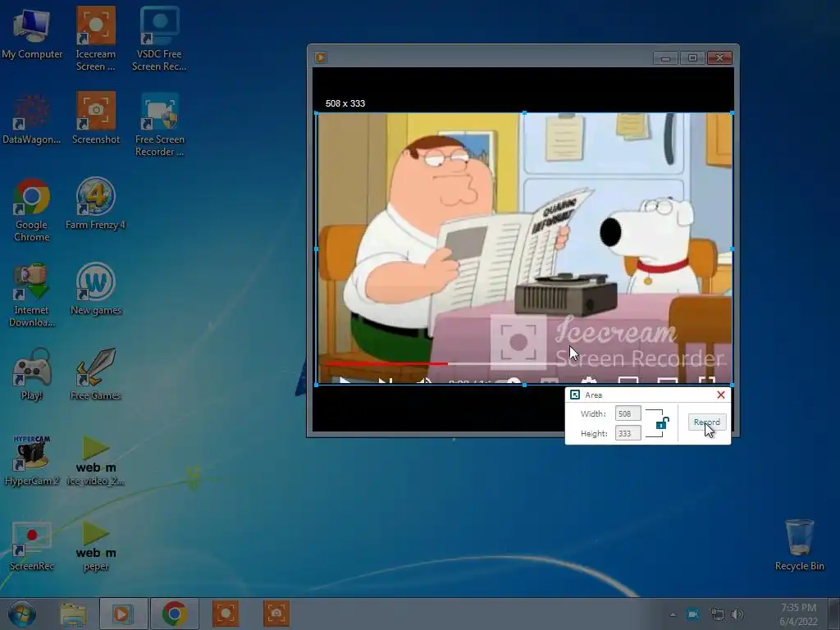The width and height of the screenshot is (840, 630).
Task: Click the Height input field
Action: coord(628,433)
